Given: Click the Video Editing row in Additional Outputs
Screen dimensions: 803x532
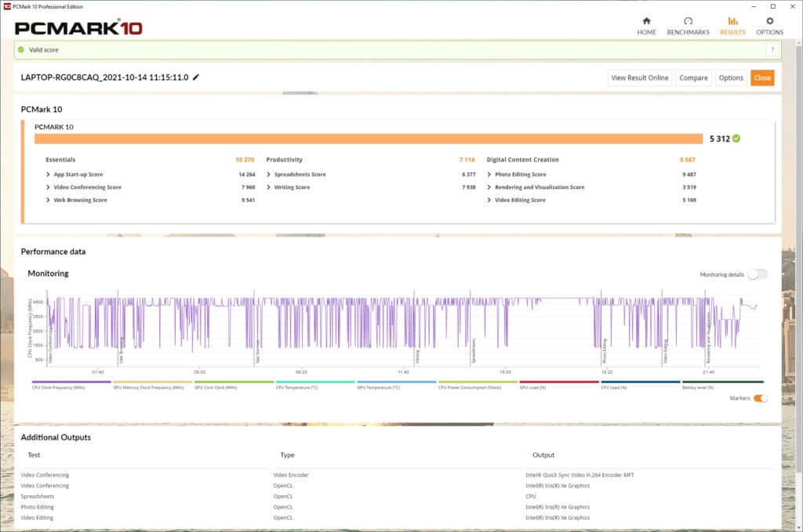Looking at the screenshot, I should coord(37,518).
